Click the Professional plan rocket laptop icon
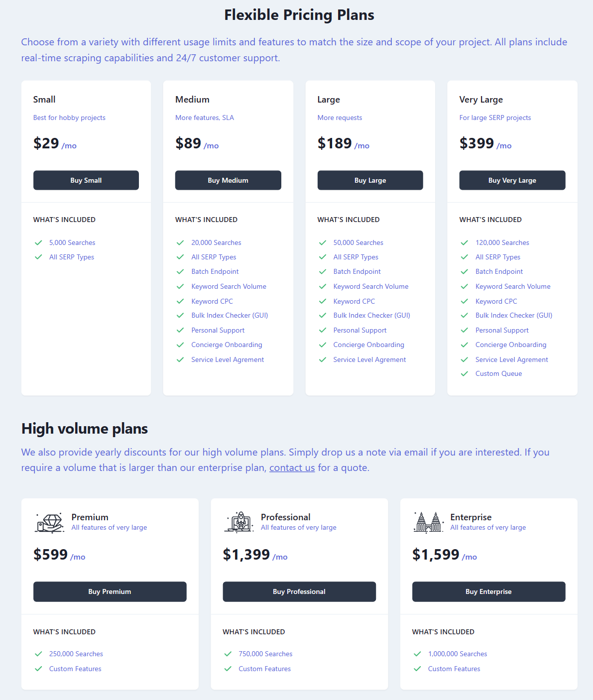Image resolution: width=593 pixels, height=700 pixels. (239, 522)
